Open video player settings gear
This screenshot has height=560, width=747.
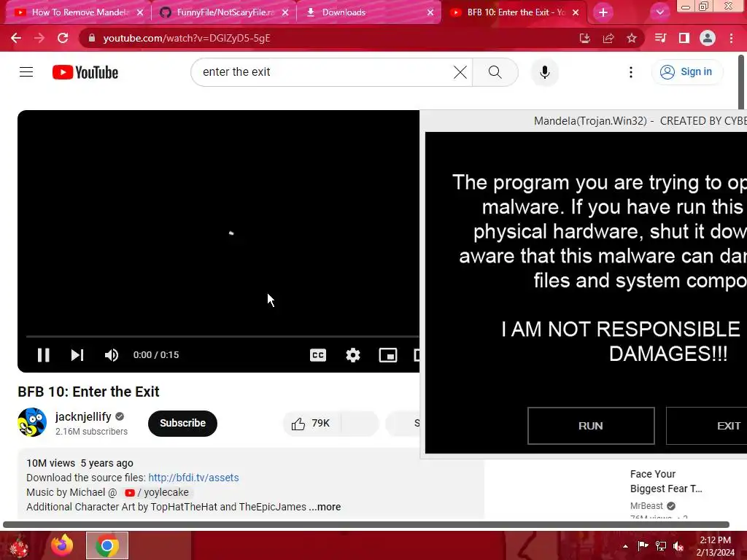[x=353, y=355]
